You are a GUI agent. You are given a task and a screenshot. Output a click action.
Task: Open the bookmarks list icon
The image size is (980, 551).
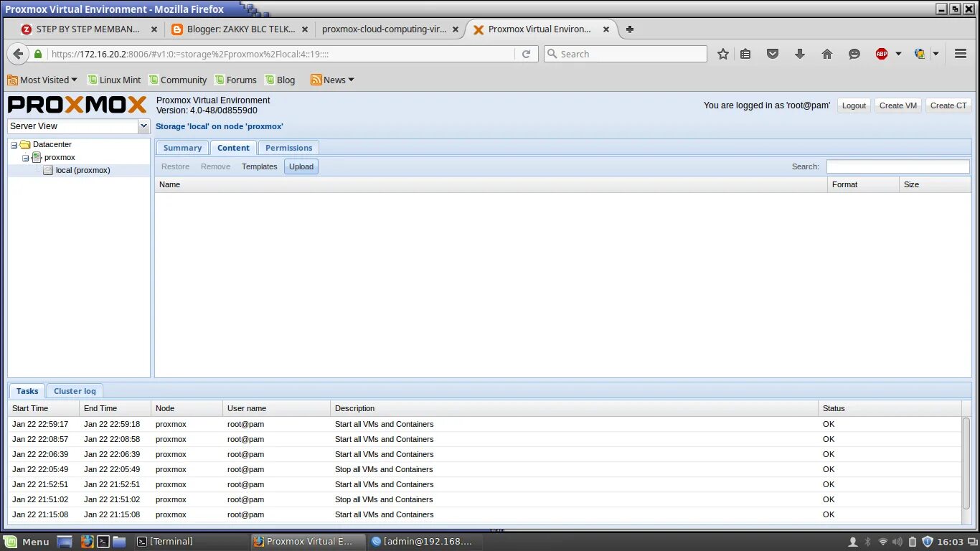pyautogui.click(x=745, y=54)
